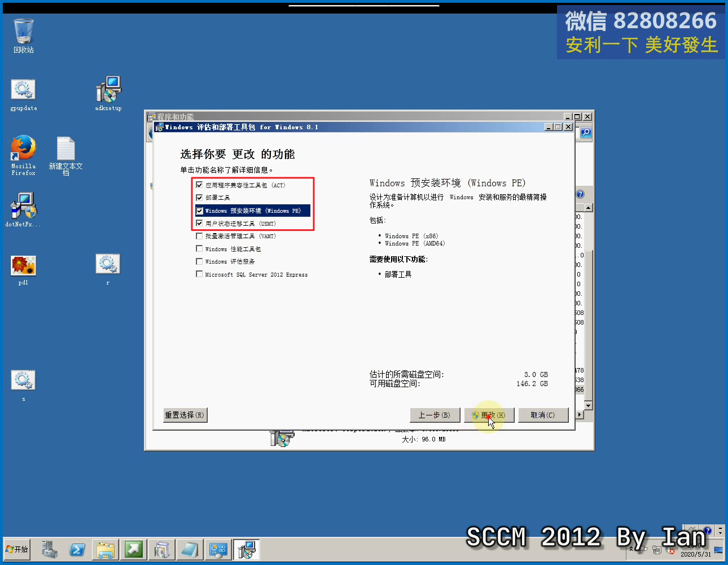Check 批量激活管理工具 (VAMT) checkbox

pyautogui.click(x=199, y=236)
